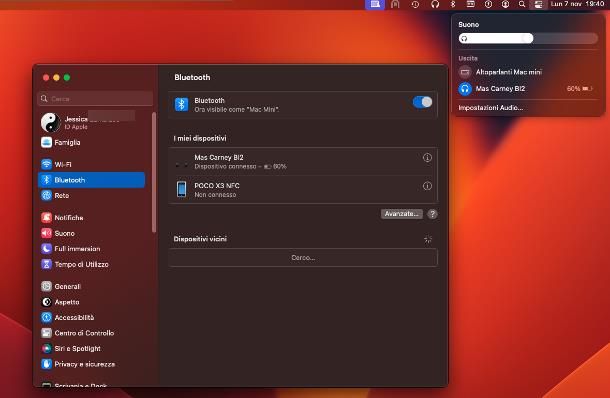Image resolution: width=610 pixels, height=398 pixels.
Task: Toggle the Bluetooth switch off
Action: point(422,102)
